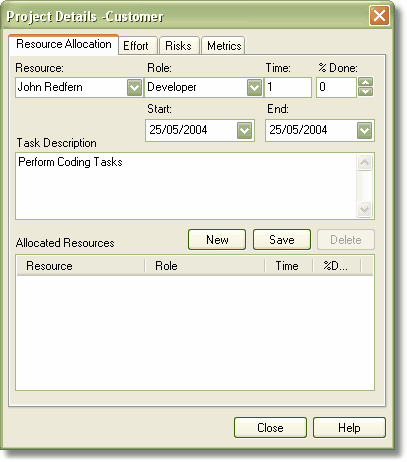Click the New button

[217, 239]
